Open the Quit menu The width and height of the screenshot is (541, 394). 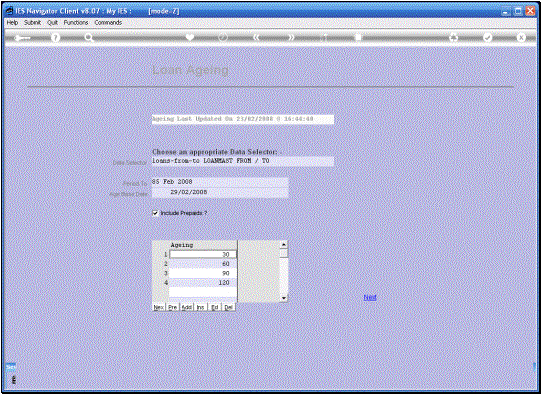(52, 22)
